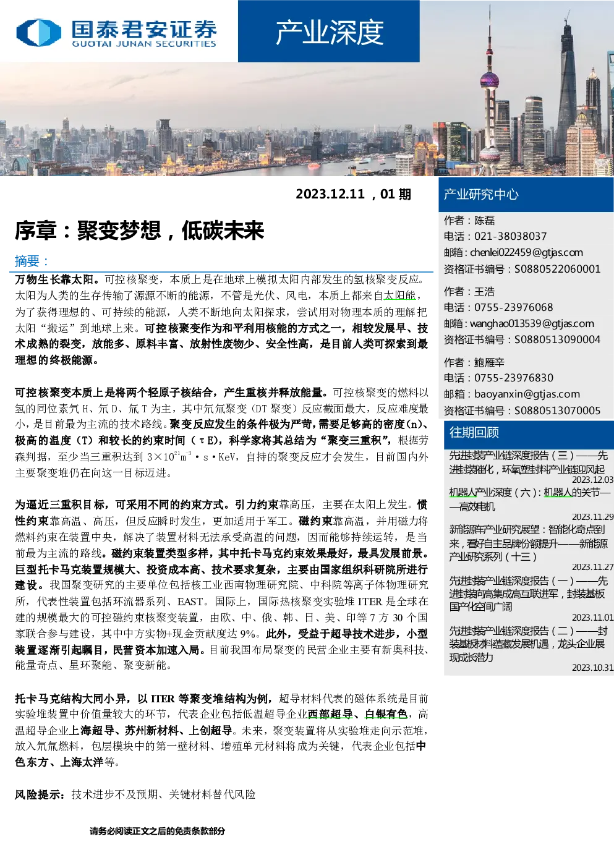Viewport: 614px width, 868px height.
Task: Open report 机器人产业深度（六）
Action: pos(530,499)
